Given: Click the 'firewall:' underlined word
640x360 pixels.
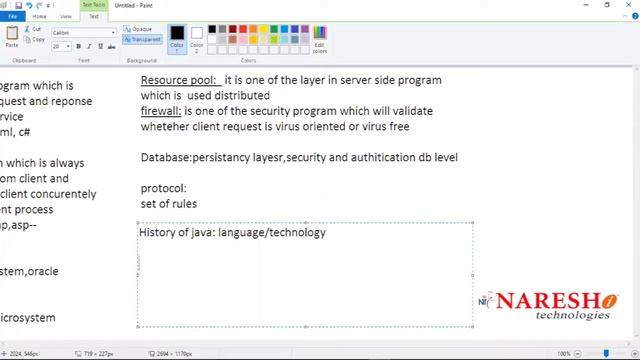Looking at the screenshot, I should 161,111.
